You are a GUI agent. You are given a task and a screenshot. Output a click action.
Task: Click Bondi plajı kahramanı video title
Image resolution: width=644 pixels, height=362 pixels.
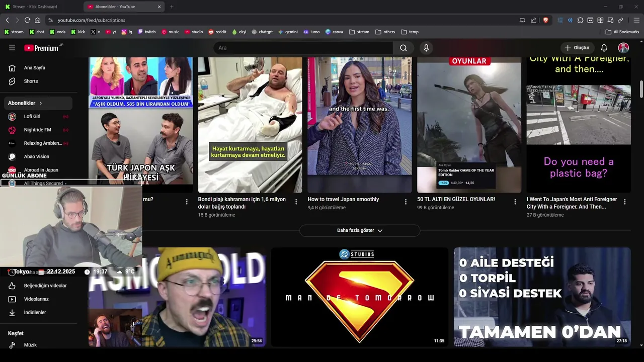click(x=242, y=203)
